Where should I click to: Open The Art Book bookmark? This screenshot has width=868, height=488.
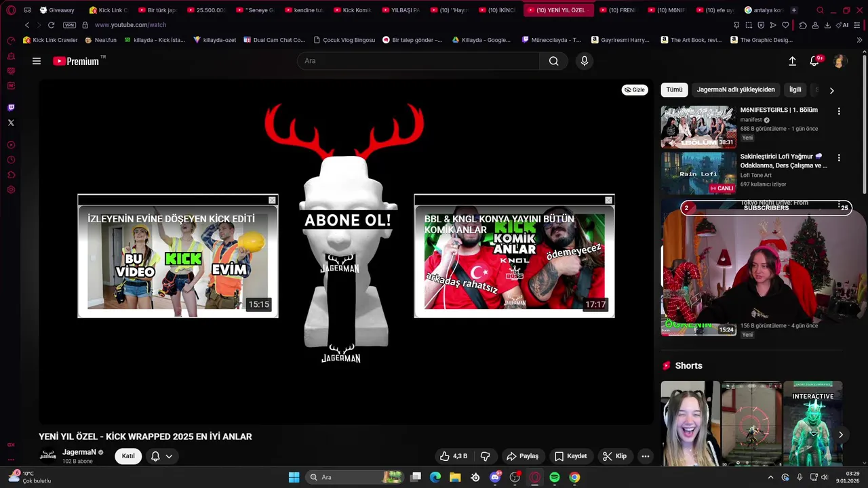(x=691, y=40)
